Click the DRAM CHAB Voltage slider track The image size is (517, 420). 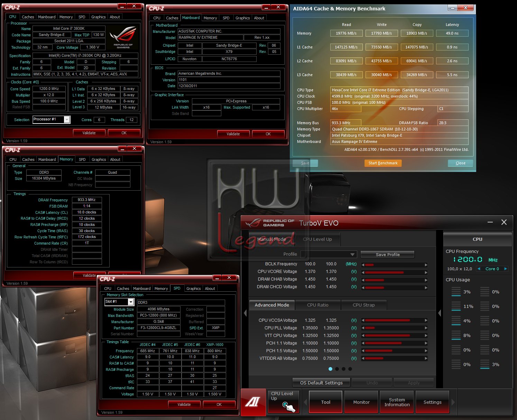click(395, 280)
